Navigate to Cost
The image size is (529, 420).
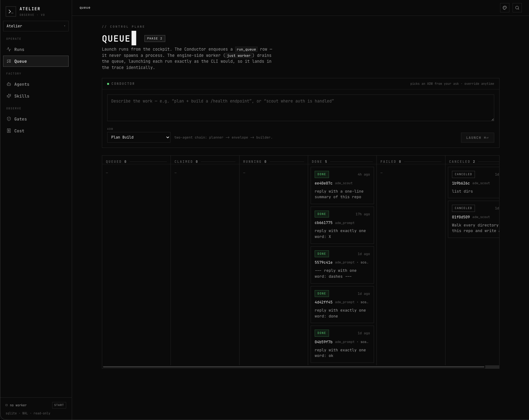(36, 131)
